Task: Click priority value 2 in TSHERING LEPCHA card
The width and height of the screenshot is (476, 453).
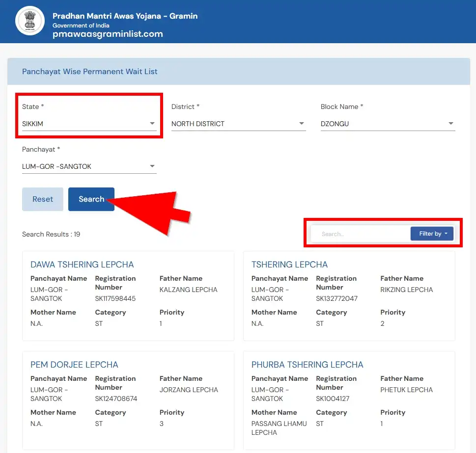Action: (x=383, y=324)
